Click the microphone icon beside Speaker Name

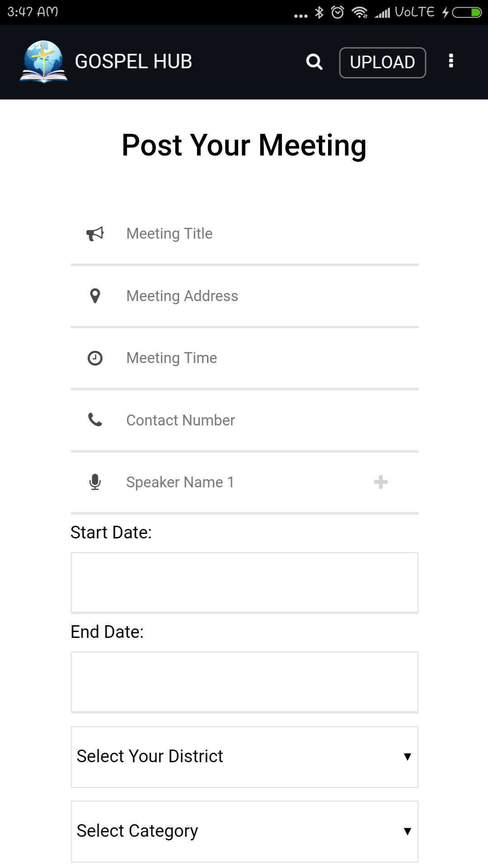point(95,482)
